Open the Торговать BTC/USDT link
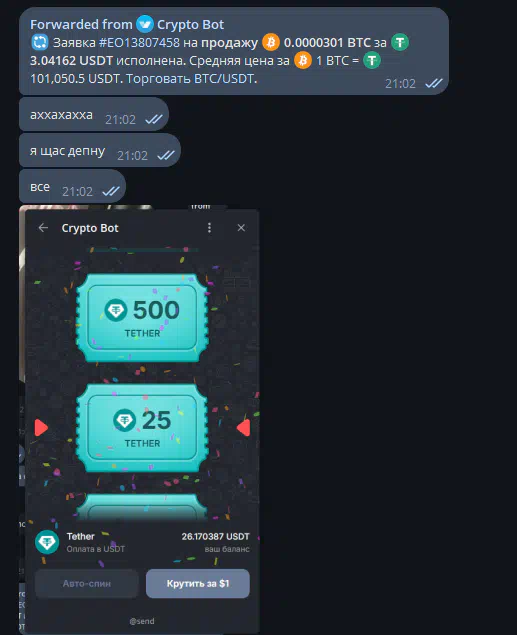Image resolution: width=517 pixels, height=635 pixels. tap(191, 78)
